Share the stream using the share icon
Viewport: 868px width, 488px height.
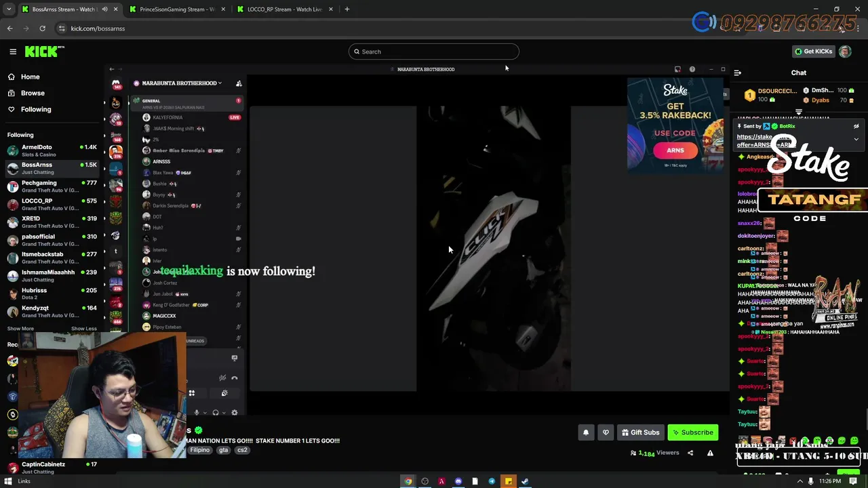pyautogui.click(x=690, y=453)
